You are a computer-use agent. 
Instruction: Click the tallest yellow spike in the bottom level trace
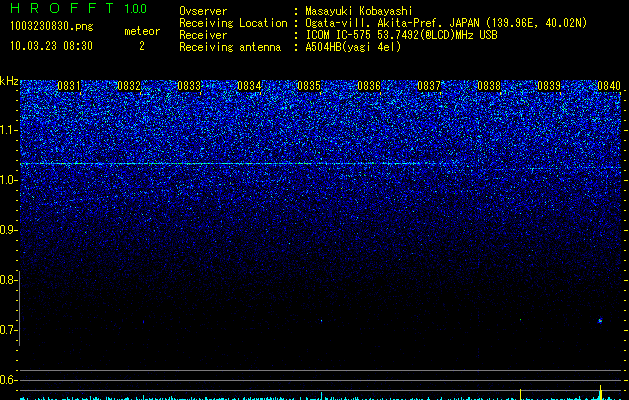[x=601, y=392]
